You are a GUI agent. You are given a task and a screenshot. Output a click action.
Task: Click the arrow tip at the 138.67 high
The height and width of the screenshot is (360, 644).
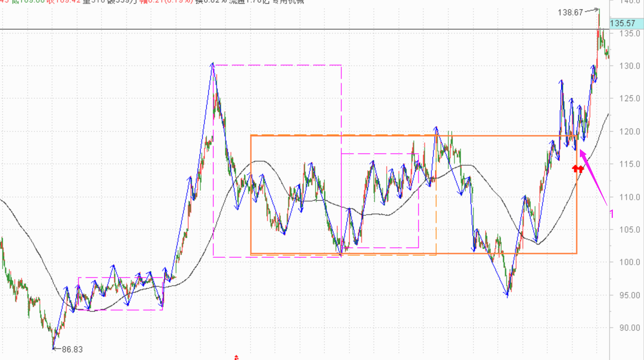tap(598, 9)
